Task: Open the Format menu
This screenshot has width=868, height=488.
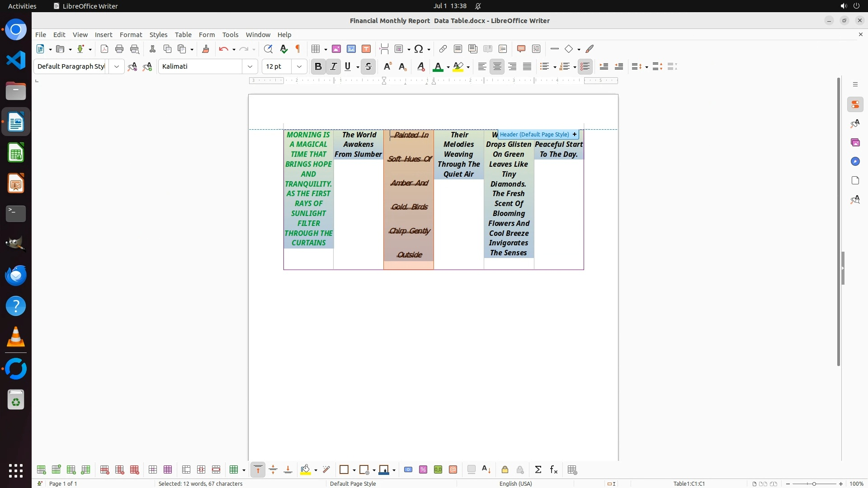Action: [131, 35]
